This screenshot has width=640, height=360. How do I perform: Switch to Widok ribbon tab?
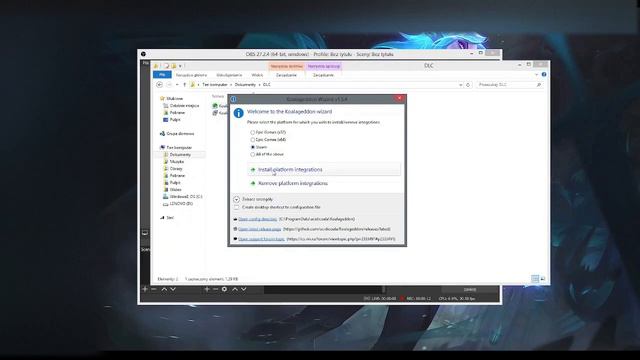click(257, 75)
